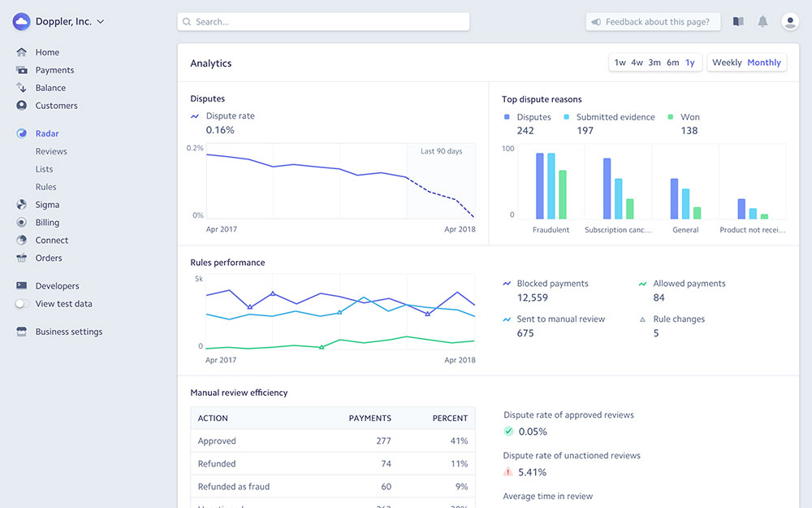Click the Customers person icon
The height and width of the screenshot is (508, 812).
click(21, 106)
